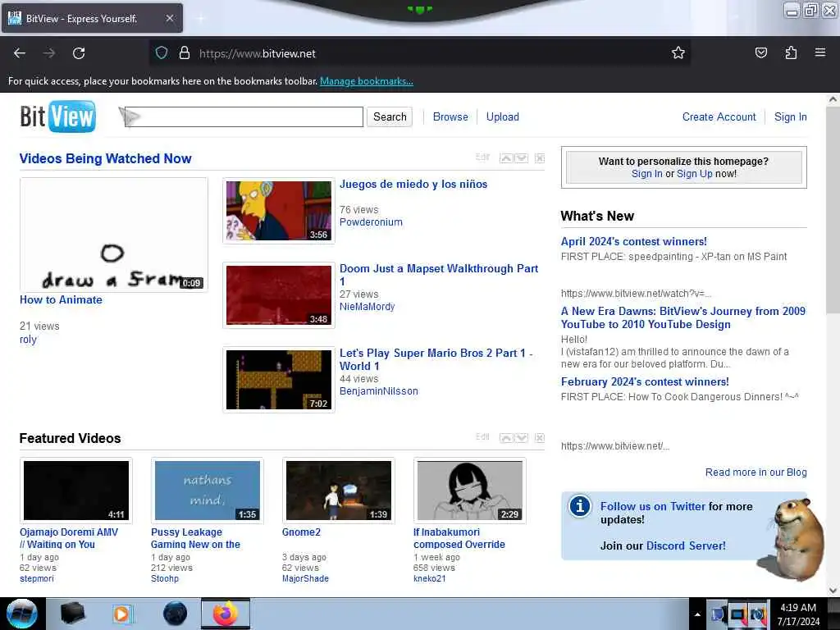Reload the page with refresh icon

pyautogui.click(x=79, y=53)
